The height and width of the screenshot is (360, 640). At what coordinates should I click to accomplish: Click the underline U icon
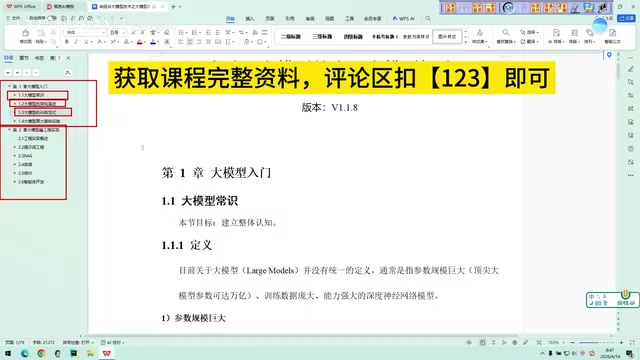coord(86,42)
